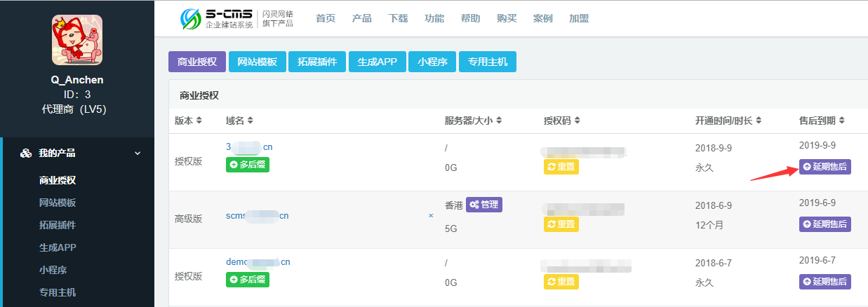
Task: Click the small × next to scms domain
Action: pyautogui.click(x=431, y=216)
